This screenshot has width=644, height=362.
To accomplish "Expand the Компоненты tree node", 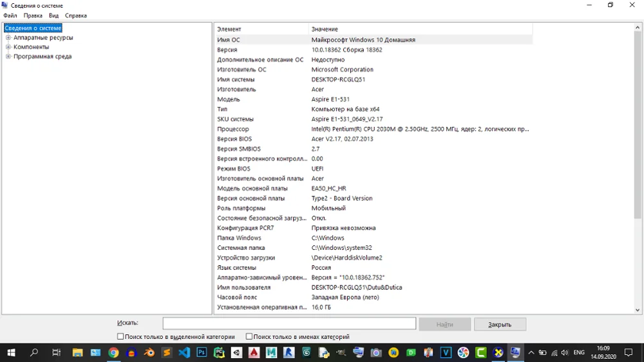I will coord(8,47).
